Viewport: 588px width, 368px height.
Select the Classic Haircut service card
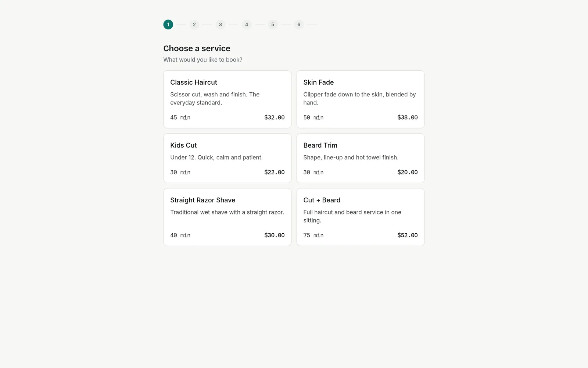point(227,99)
